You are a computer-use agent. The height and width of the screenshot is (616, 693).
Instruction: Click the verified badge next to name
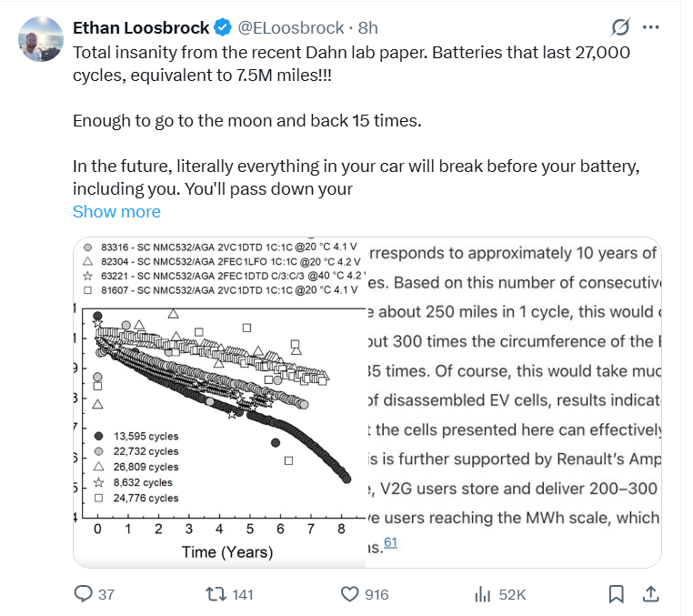[x=223, y=27]
